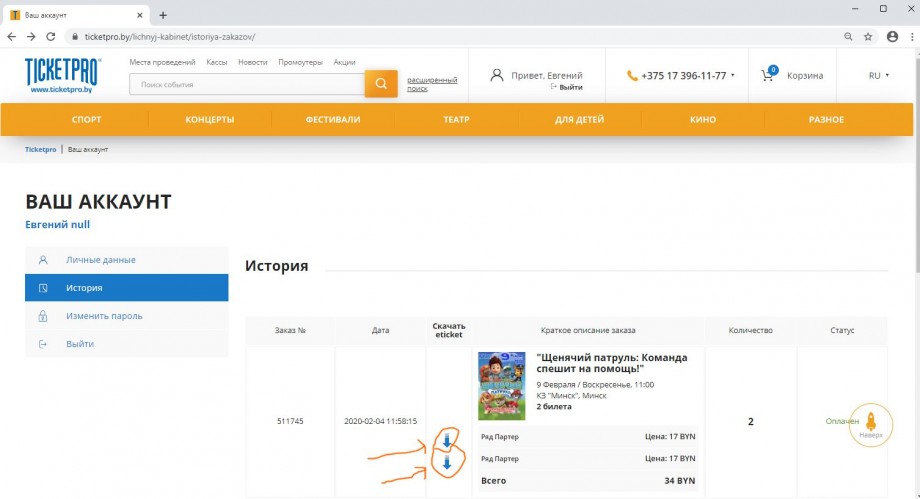
Task: Click the rocket 'Наверх' scroll-up icon
Action: click(x=870, y=422)
